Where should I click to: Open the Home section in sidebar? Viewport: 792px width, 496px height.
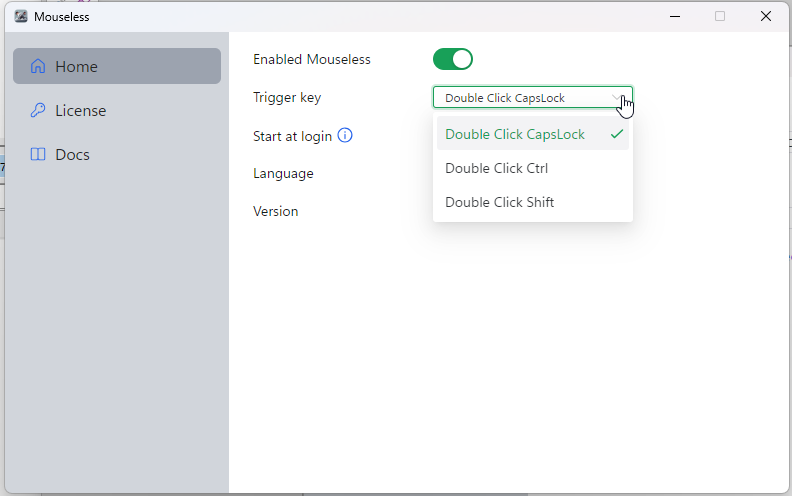(117, 66)
